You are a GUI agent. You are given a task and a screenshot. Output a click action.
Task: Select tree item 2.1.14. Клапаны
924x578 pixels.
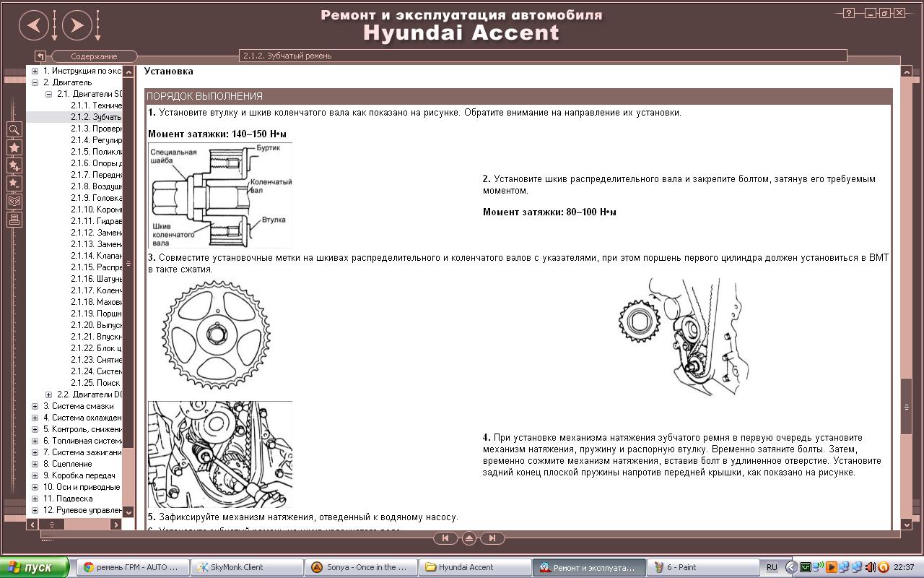point(96,256)
